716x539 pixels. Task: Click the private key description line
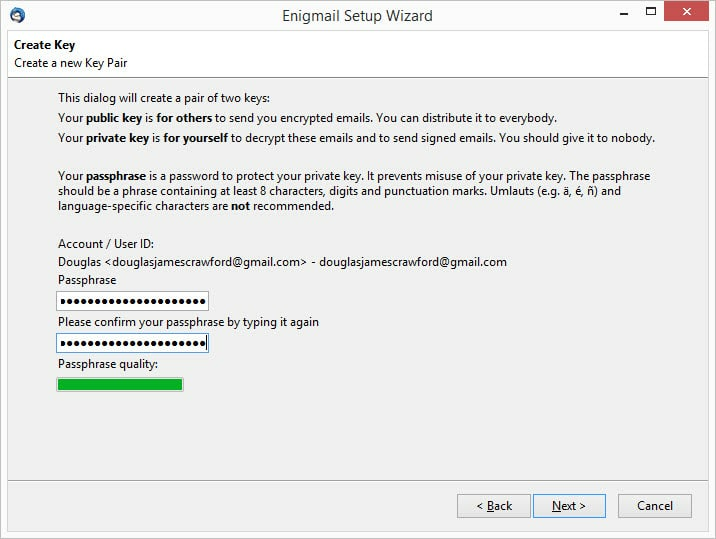coord(356,138)
